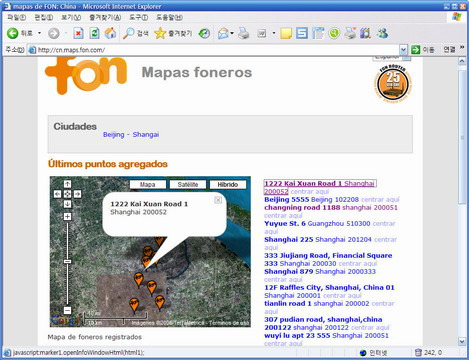
Task: Open the wuyi lu apt 23 555 link
Action: (326, 336)
